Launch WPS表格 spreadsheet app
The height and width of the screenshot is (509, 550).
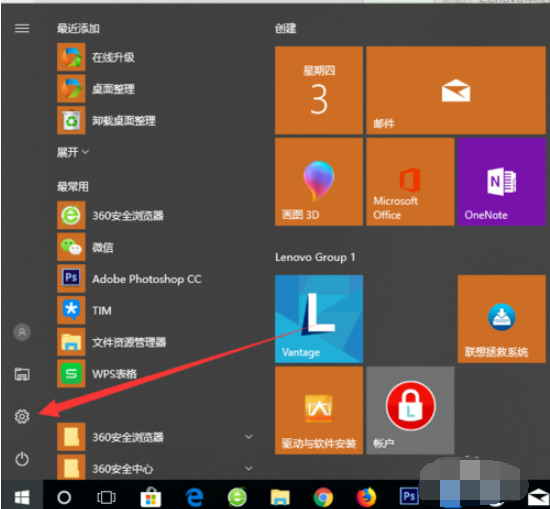[x=97, y=374]
